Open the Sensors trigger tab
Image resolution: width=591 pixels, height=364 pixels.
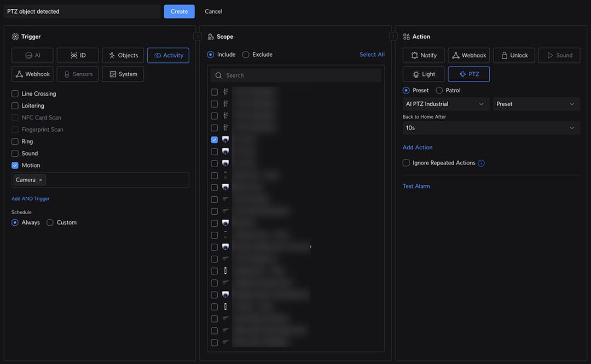78,74
